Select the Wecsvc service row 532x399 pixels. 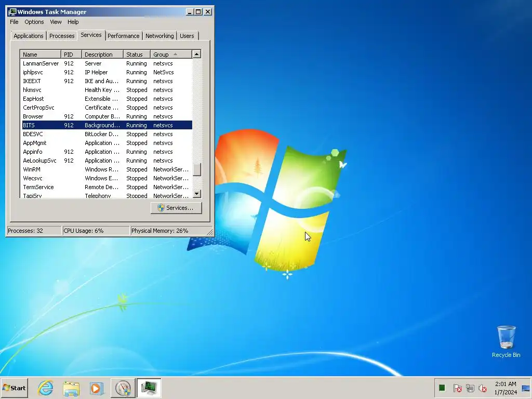107,178
